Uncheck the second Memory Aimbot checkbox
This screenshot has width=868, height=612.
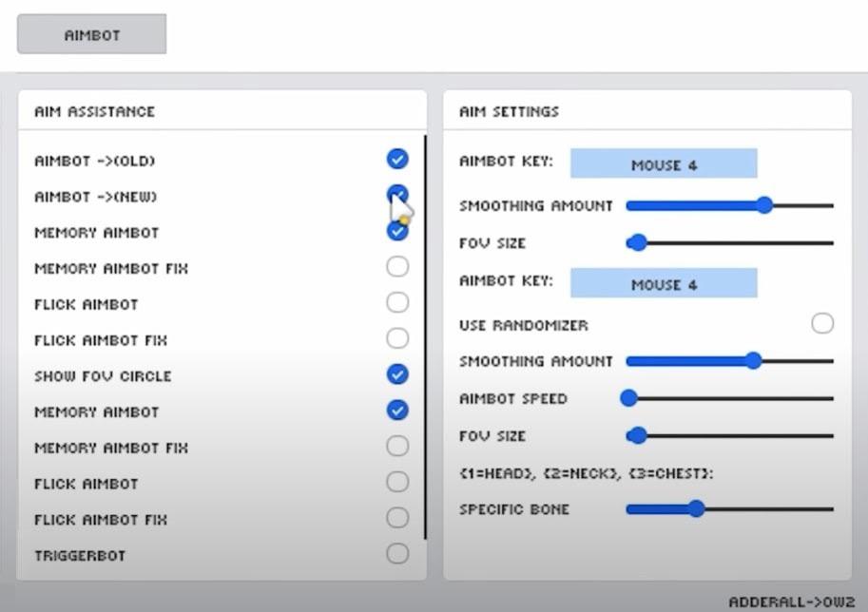pyautogui.click(x=397, y=411)
